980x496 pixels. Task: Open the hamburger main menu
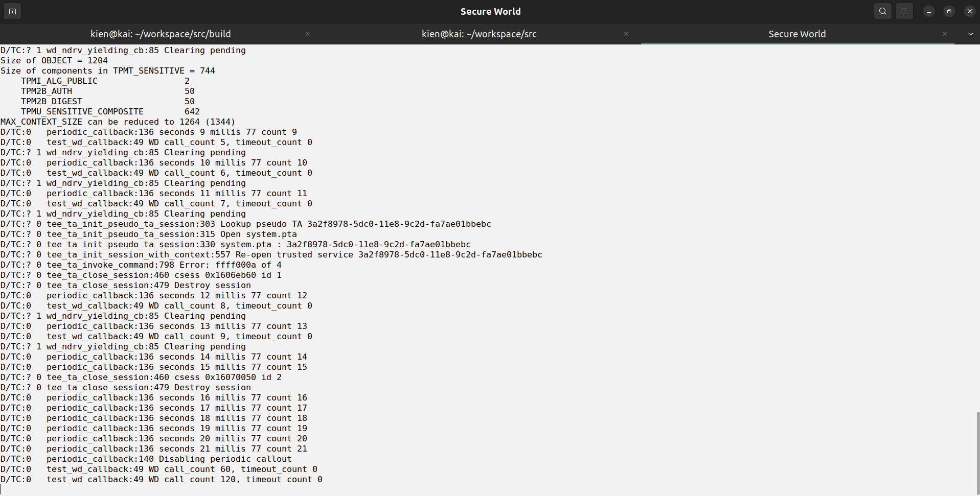click(904, 11)
